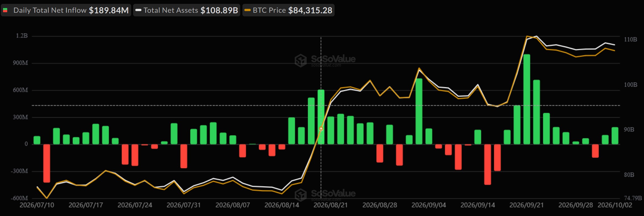Click the 74.79B right axis label

pos(633,198)
